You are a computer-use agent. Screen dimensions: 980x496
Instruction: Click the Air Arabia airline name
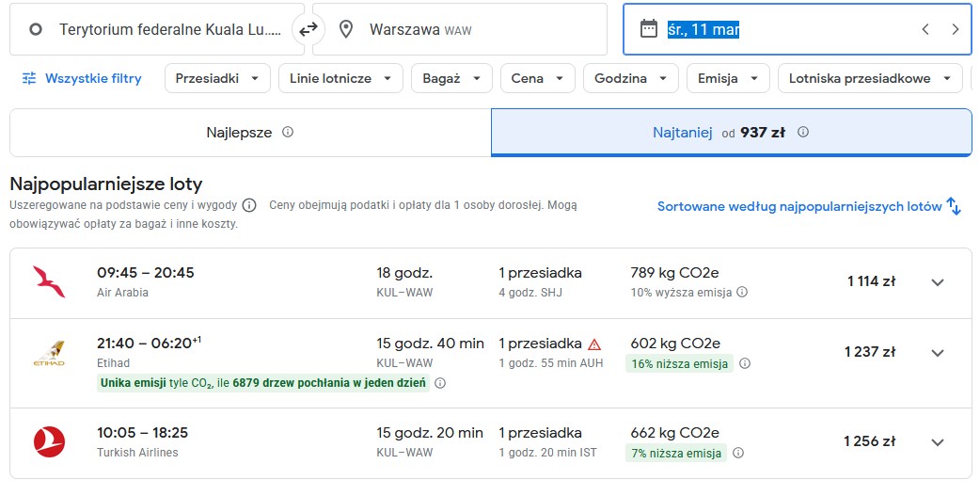pyautogui.click(x=122, y=292)
